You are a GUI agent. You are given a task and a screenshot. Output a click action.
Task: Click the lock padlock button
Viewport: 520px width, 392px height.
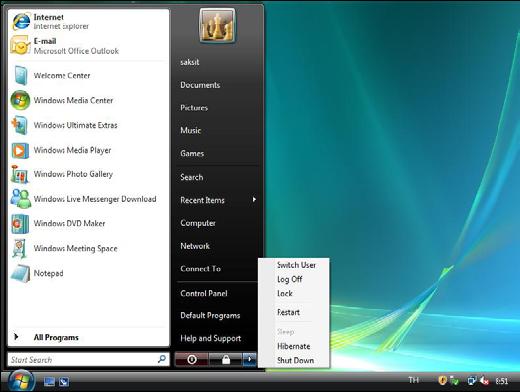226,359
